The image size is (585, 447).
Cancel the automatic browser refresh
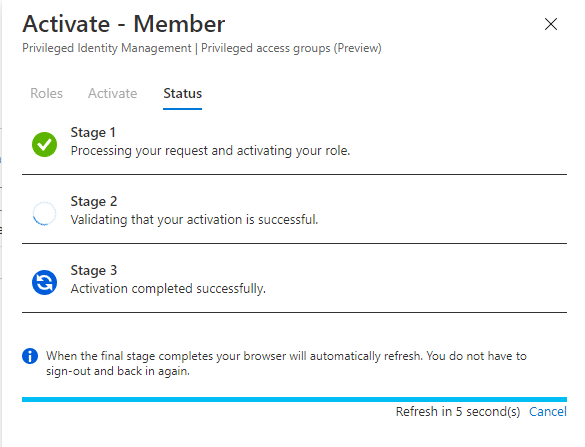point(548,412)
